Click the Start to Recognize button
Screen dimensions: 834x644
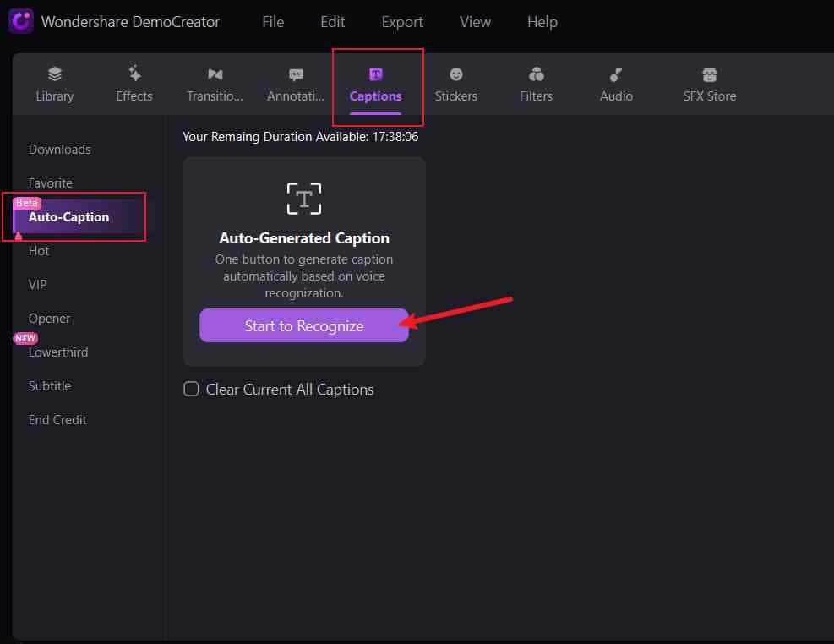304,325
